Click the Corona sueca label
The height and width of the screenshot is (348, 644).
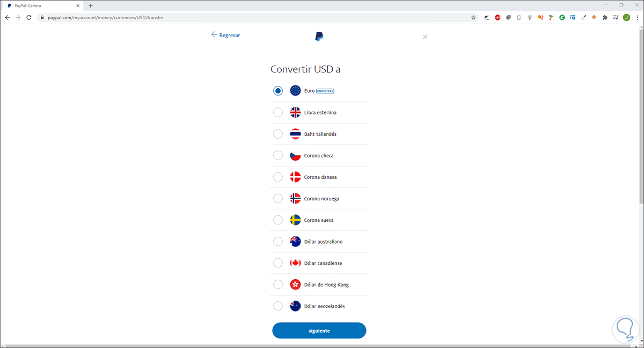click(319, 220)
